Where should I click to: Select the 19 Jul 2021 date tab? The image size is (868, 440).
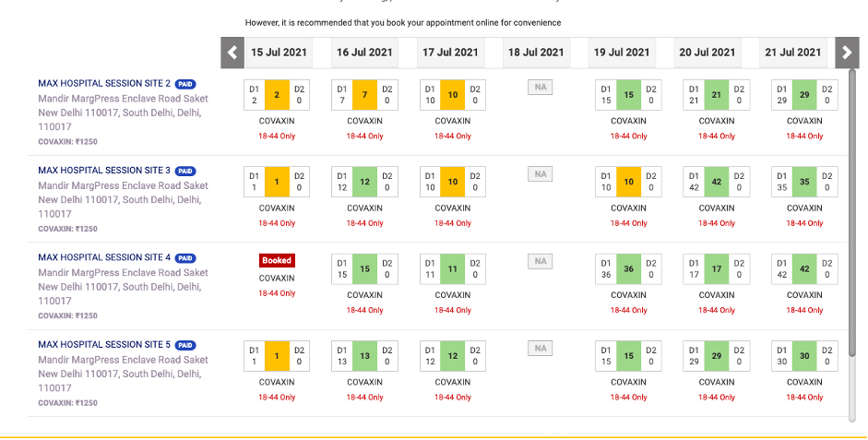point(628,53)
